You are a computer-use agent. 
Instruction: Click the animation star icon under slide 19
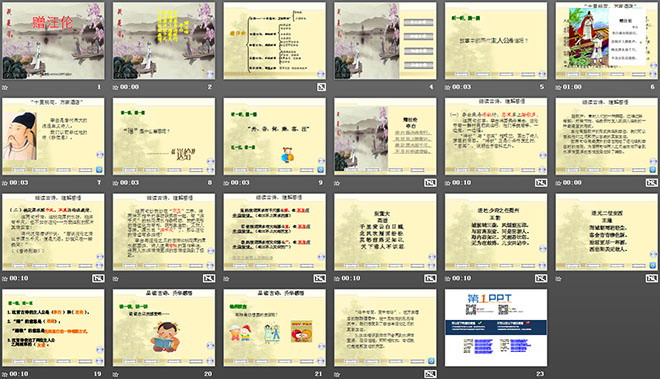point(5,374)
